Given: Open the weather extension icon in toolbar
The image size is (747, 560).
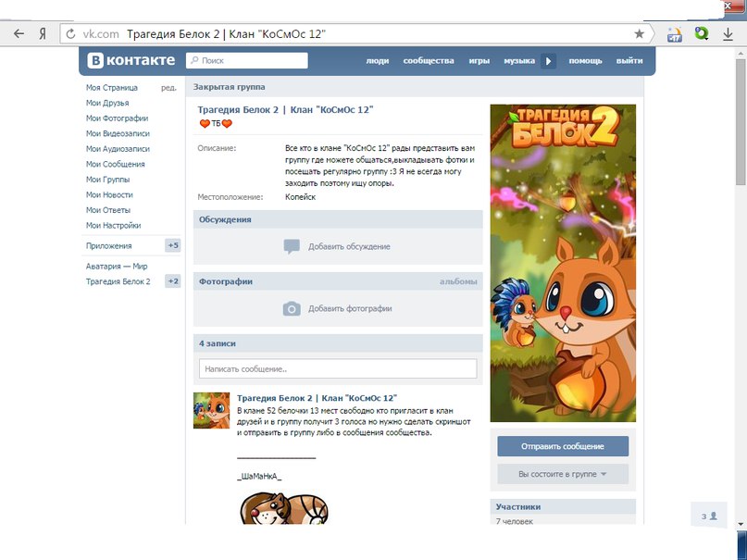Looking at the screenshot, I should click(675, 34).
